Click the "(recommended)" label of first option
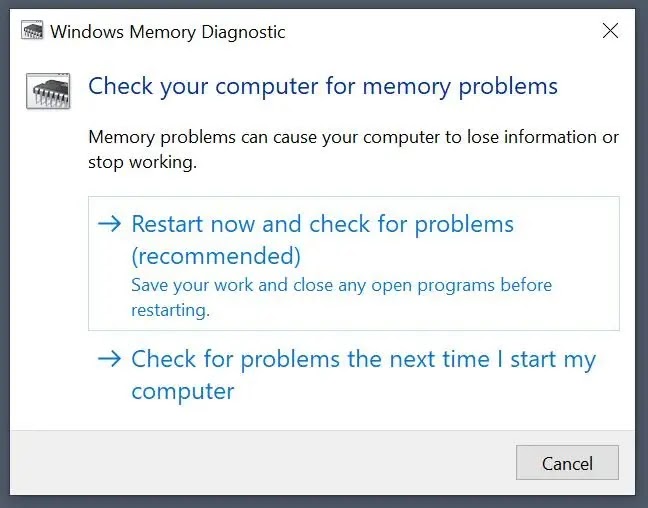Viewport: 648px width, 508px height. pos(216,256)
